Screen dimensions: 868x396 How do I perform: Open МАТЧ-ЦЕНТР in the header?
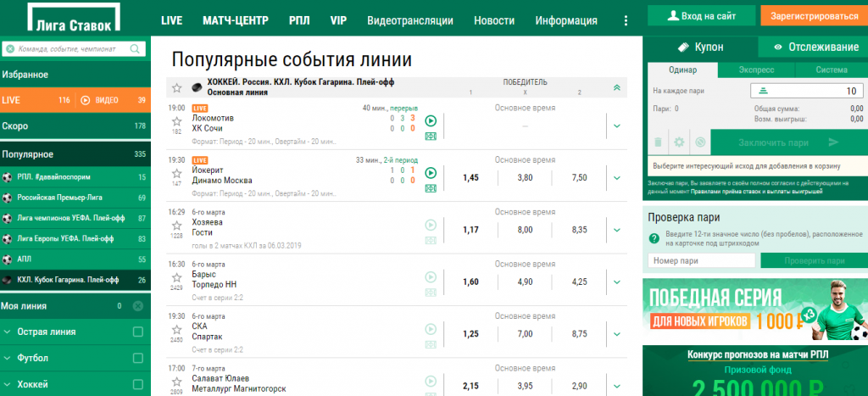[x=236, y=21]
